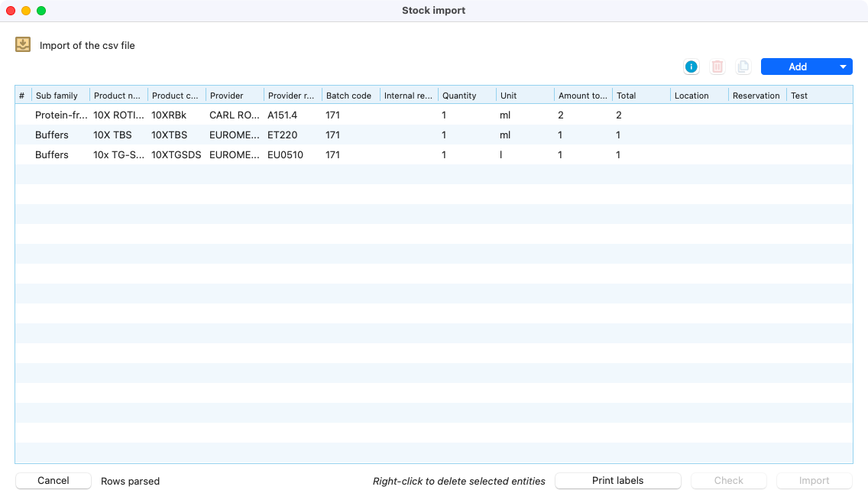This screenshot has height=503, width=868.
Task: Click the 10XRBk product code cell
Action: coord(177,115)
